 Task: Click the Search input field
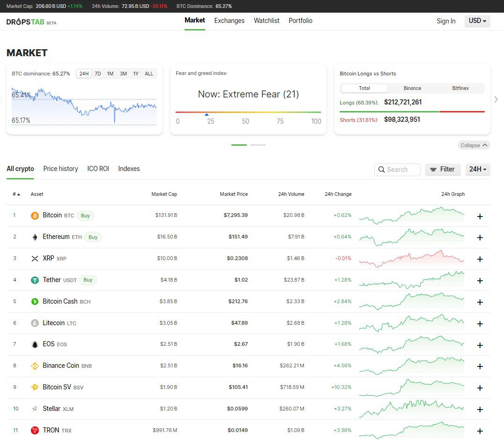[x=397, y=170]
